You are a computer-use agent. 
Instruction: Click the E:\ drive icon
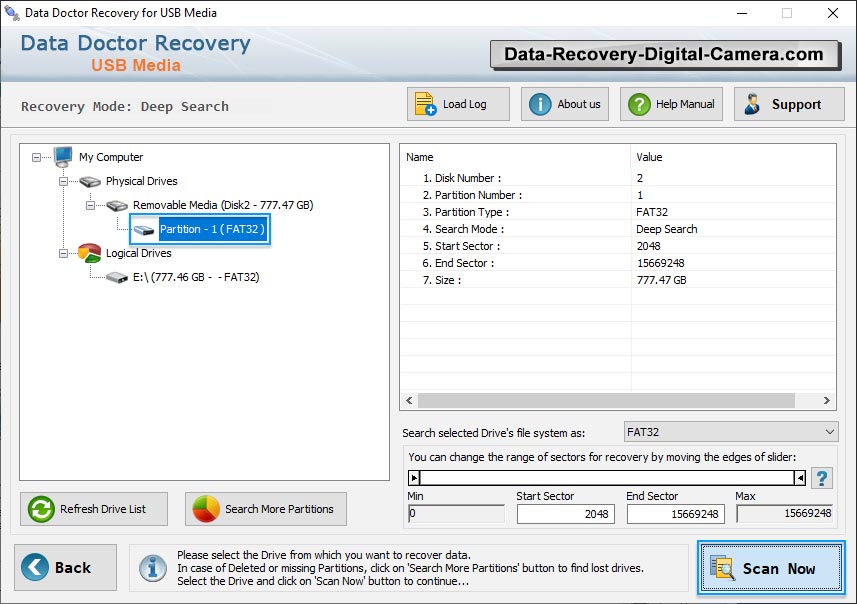click(x=117, y=278)
